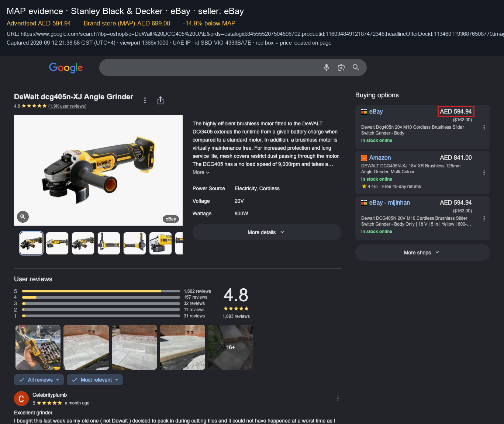This screenshot has height=424, width=504.
Task: Open product more options menu
Action: click(x=145, y=100)
